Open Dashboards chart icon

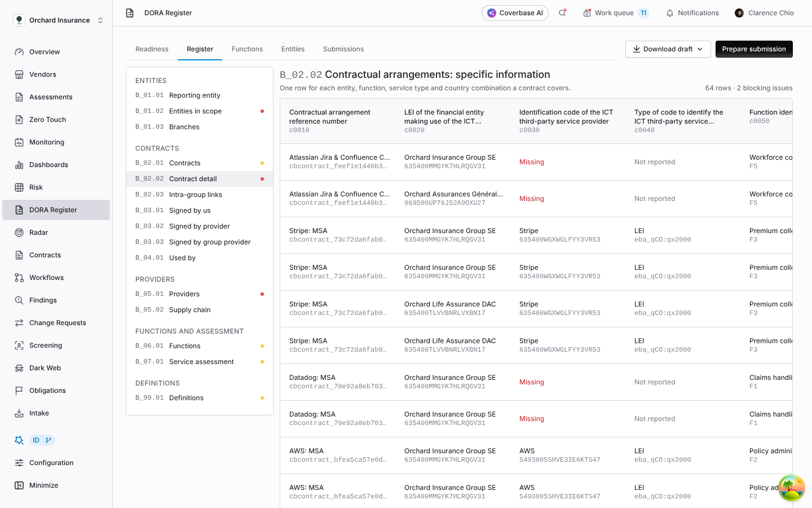19,165
